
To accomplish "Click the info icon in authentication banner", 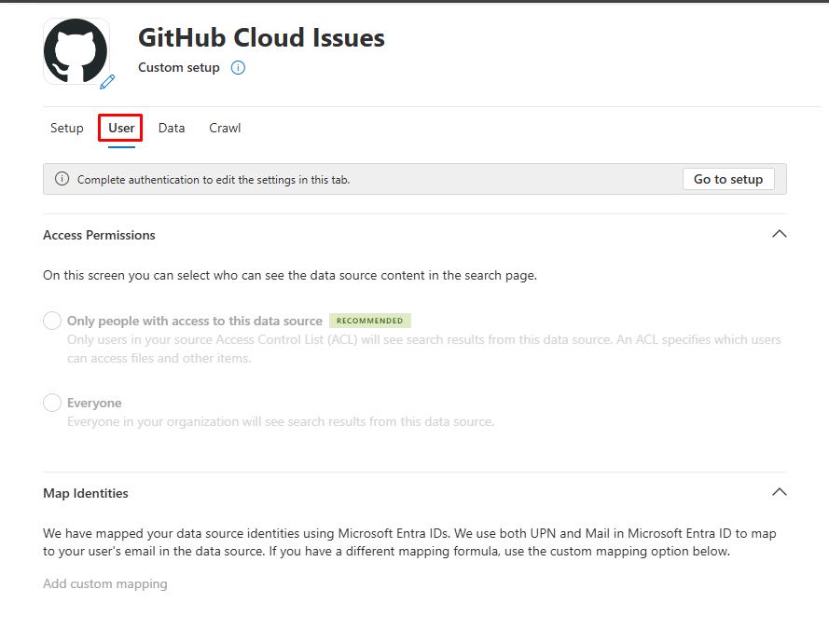I will [62, 179].
